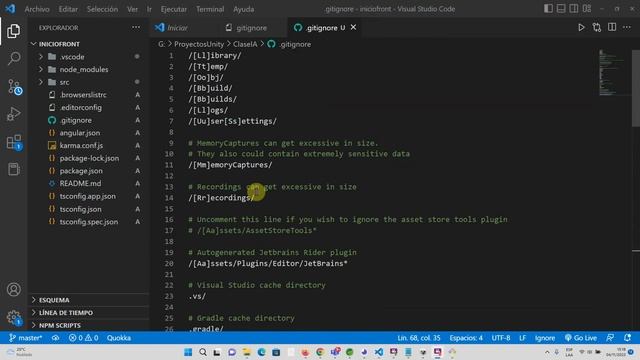This screenshot has width=640, height=360.
Task: Toggle the primary side bar visibility
Action: click(x=548, y=9)
